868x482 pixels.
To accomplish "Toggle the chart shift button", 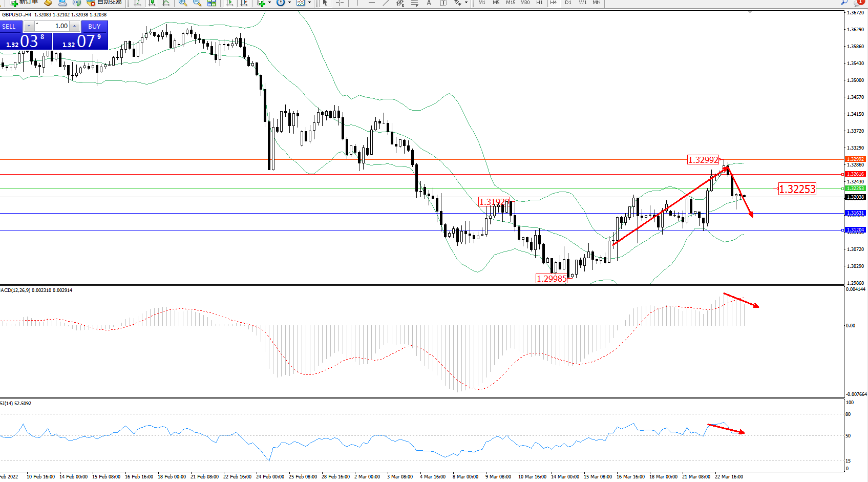I will tap(244, 3).
